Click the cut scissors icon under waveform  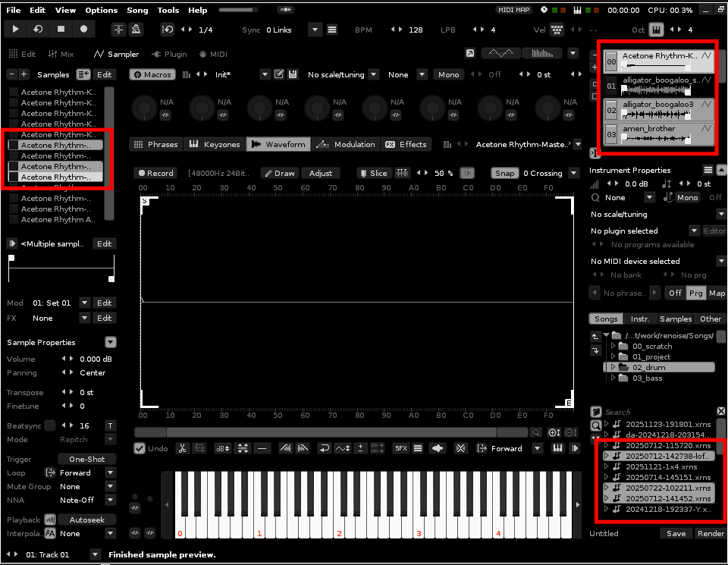(182, 448)
